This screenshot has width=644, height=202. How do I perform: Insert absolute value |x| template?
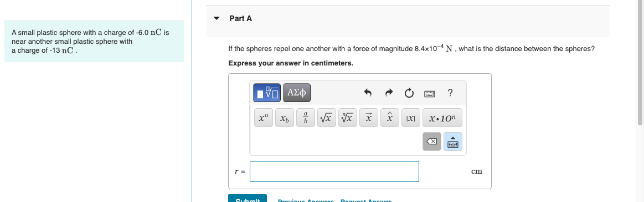click(x=411, y=118)
